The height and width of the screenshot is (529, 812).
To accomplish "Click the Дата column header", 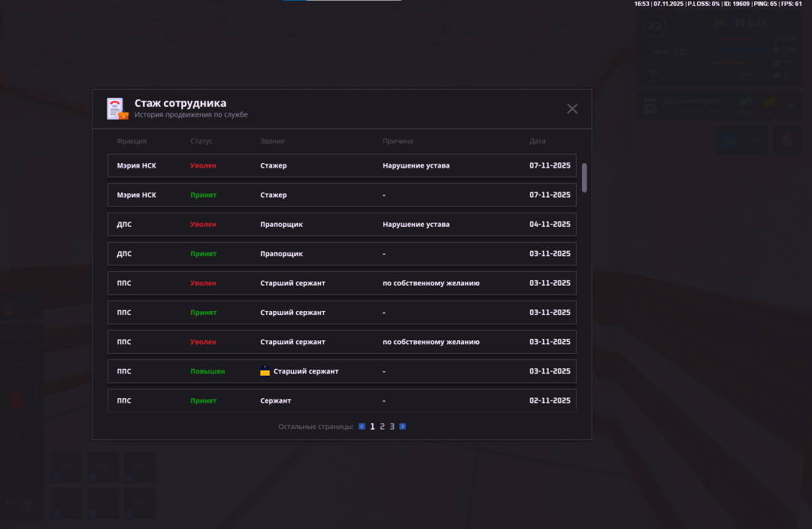I will [x=538, y=141].
